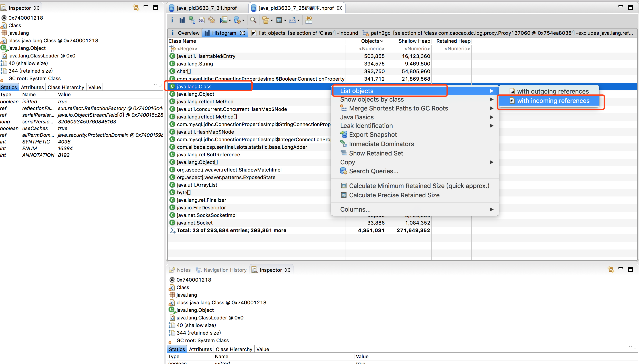Close the Histogram tab
This screenshot has width=639, height=364.
242,33
